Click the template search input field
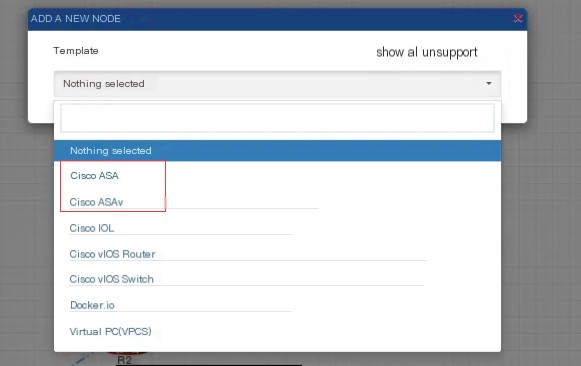This screenshot has width=581, height=366. [278, 118]
